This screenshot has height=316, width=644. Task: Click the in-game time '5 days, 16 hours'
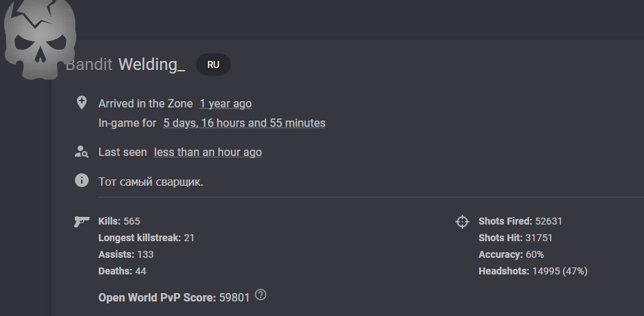point(244,123)
